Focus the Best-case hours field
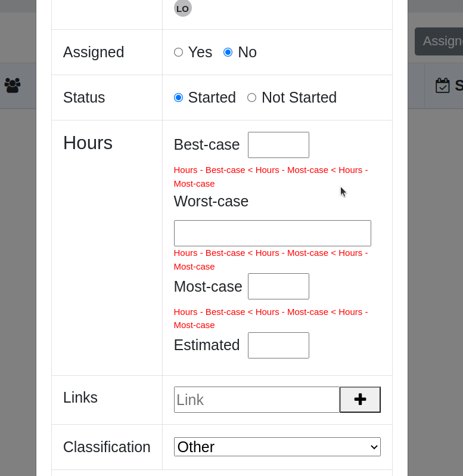The image size is (463, 476). point(278,145)
